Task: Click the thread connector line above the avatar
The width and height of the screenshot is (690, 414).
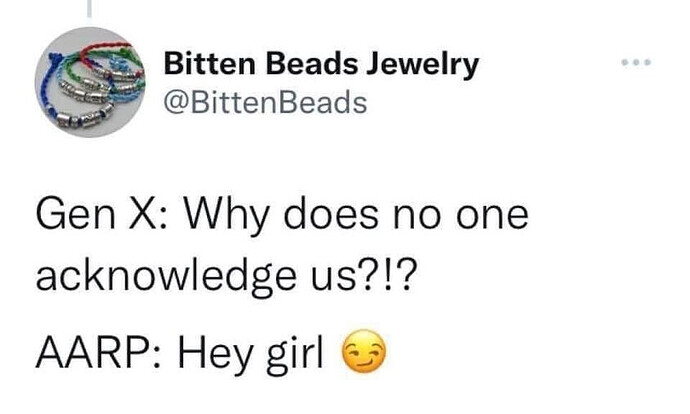Action: tap(89, 8)
